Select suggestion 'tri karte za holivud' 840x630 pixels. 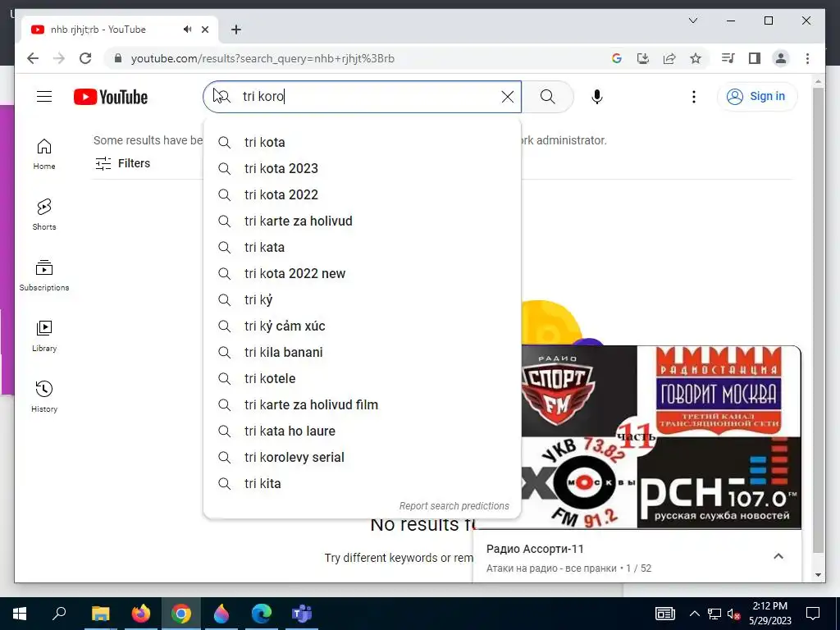(x=362, y=221)
